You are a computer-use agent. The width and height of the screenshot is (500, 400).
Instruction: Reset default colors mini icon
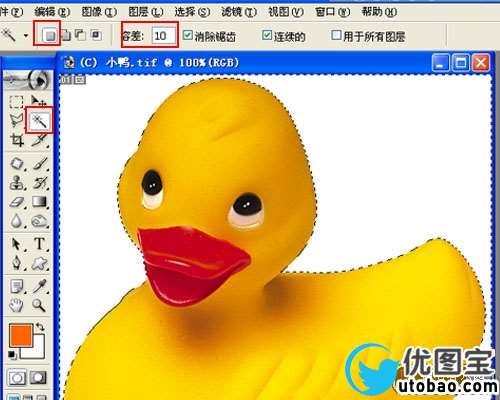12,355
